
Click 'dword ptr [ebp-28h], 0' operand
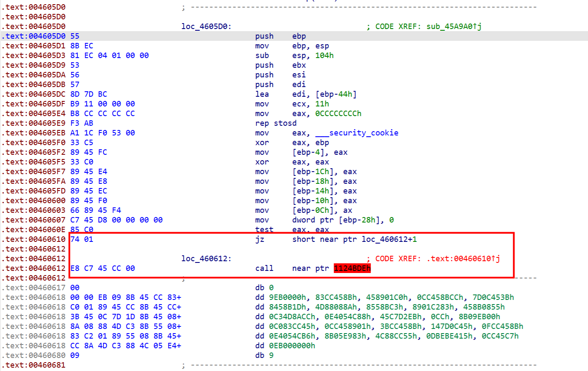[x=343, y=220]
